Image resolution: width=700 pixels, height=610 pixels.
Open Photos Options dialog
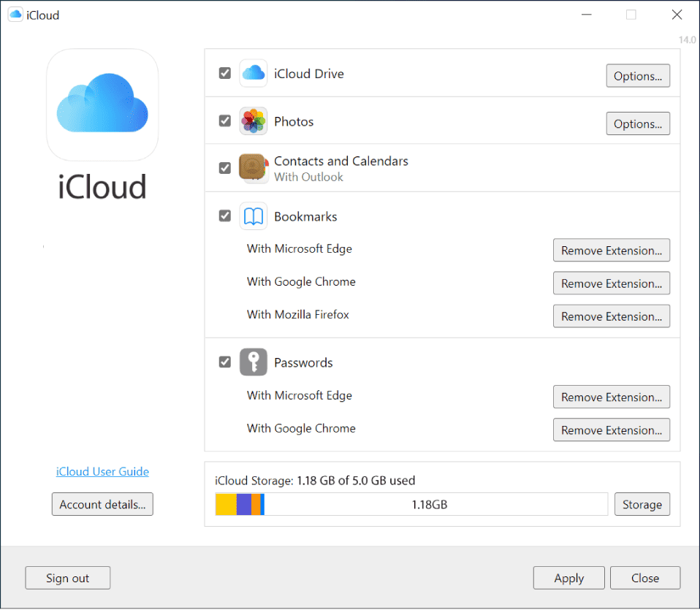tap(637, 123)
